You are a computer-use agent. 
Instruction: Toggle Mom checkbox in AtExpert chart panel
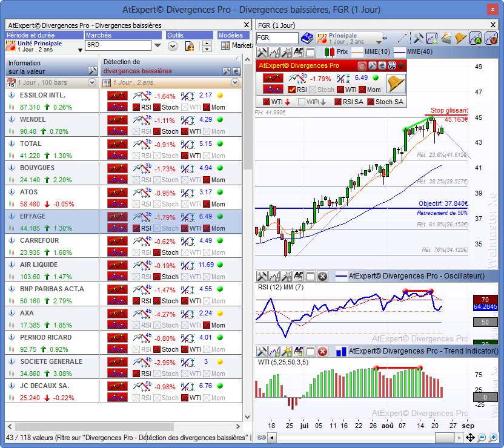(x=362, y=90)
